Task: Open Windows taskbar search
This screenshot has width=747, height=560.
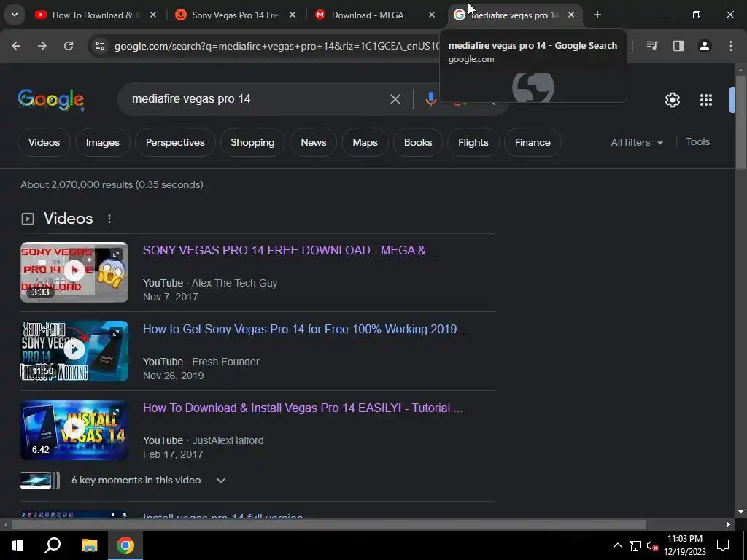Action: (53, 545)
